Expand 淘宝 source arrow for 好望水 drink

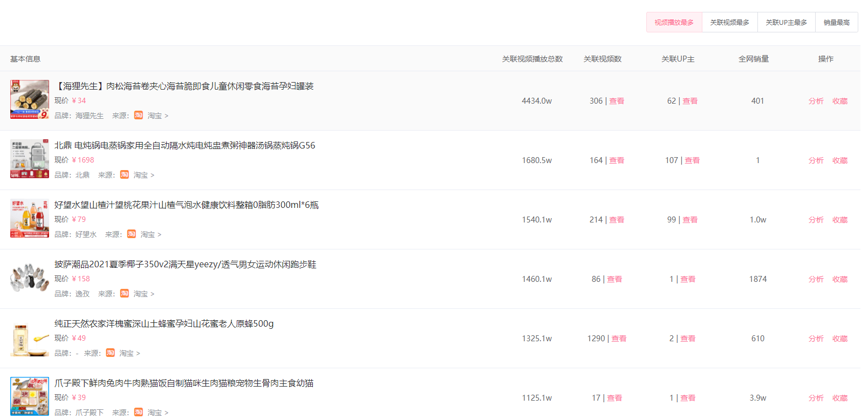click(160, 235)
